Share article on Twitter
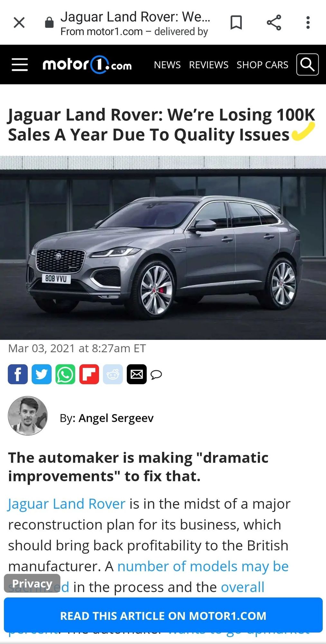This screenshot has height=644, width=326. click(x=42, y=374)
